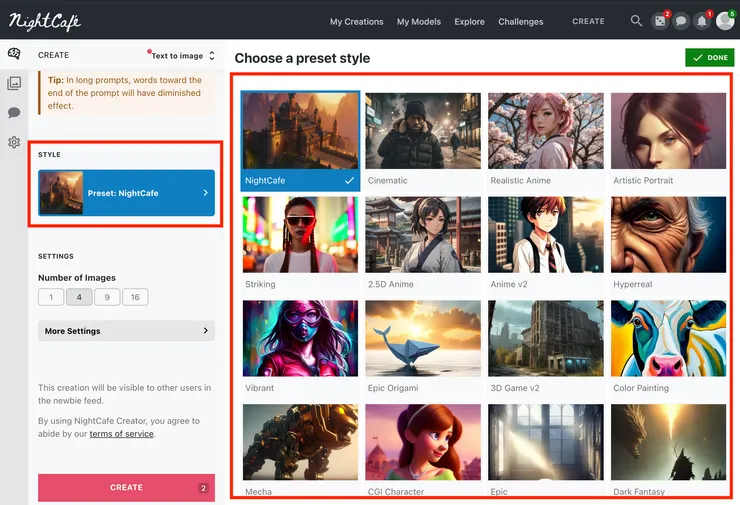The width and height of the screenshot is (740, 505).
Task: Open the Challenges page
Action: pyautogui.click(x=521, y=22)
